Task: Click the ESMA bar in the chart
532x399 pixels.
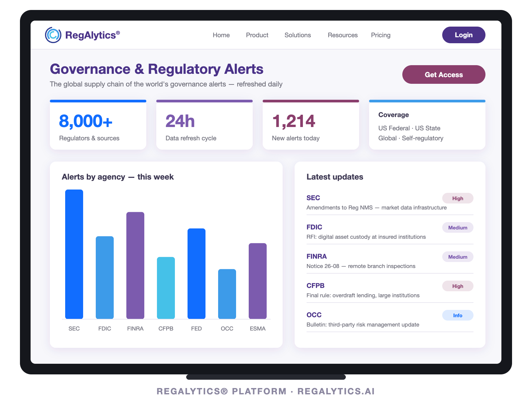Action: click(258, 281)
